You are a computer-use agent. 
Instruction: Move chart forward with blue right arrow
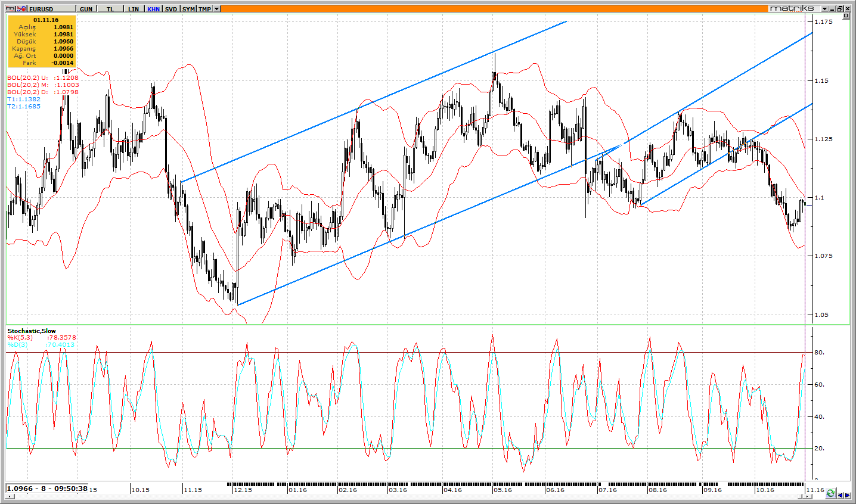coord(848,495)
